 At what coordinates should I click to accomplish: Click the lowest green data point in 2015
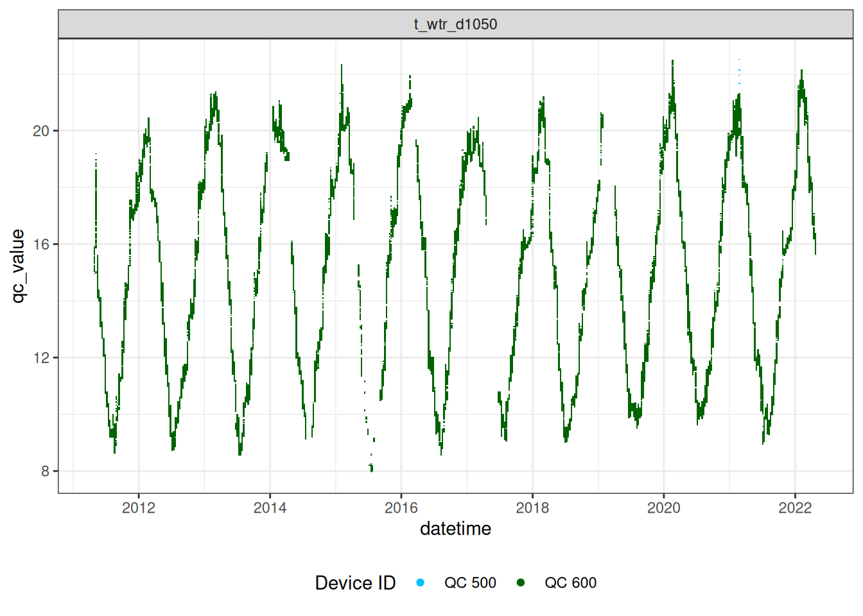[x=372, y=469]
